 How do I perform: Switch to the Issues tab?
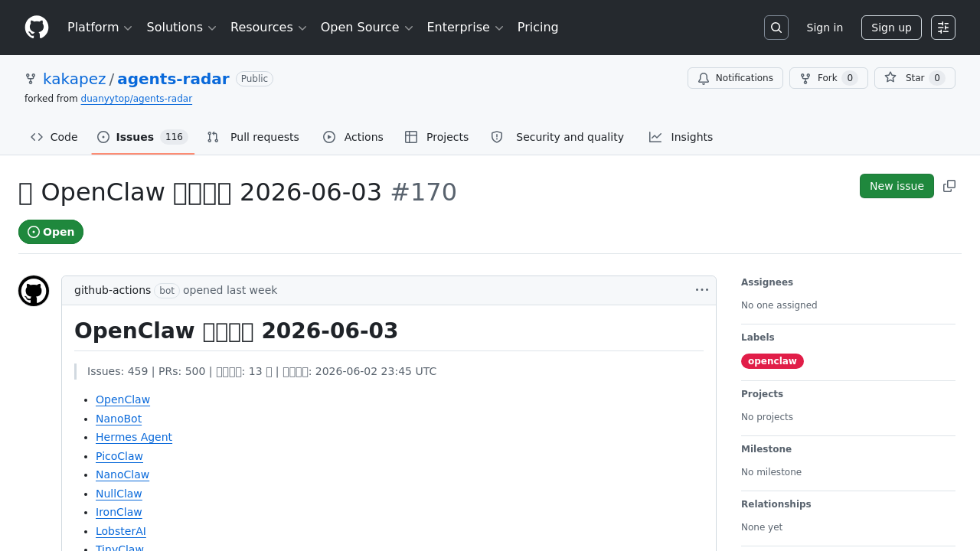(142, 137)
